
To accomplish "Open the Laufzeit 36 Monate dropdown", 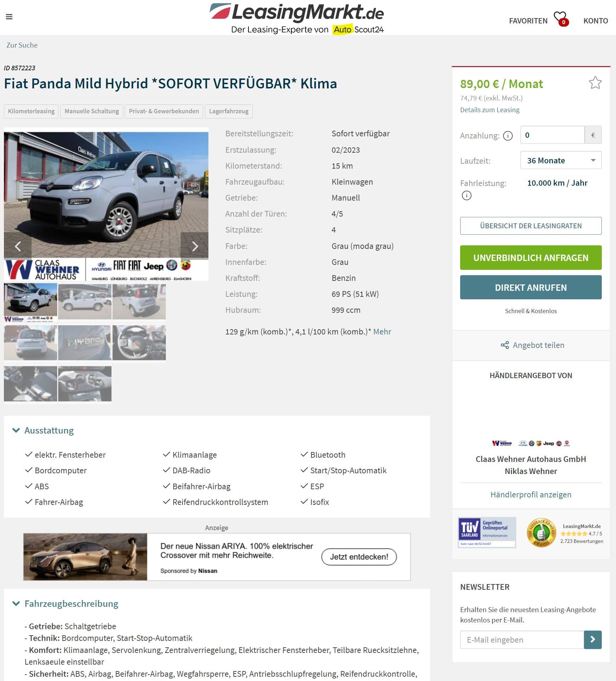I will tap(561, 160).
